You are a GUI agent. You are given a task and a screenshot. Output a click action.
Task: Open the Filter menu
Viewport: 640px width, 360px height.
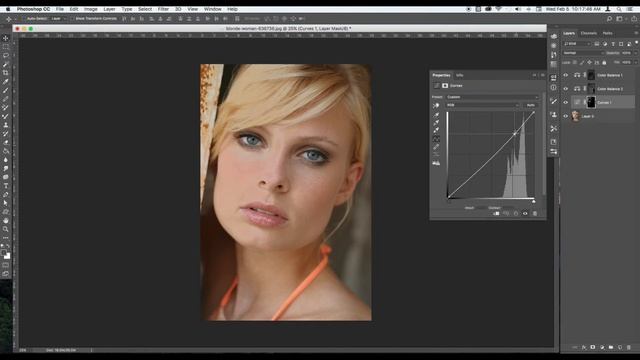click(x=163, y=9)
